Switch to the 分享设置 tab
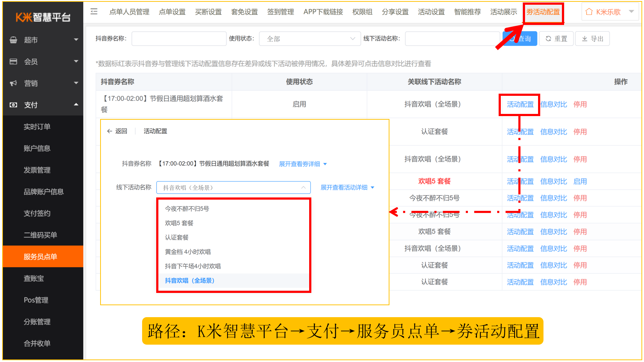The height and width of the screenshot is (362, 644). (x=395, y=12)
